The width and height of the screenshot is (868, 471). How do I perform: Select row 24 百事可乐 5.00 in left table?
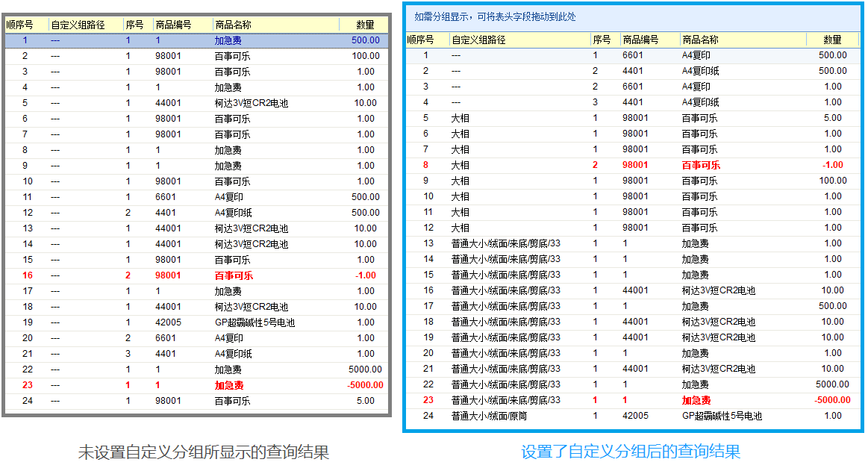pos(196,401)
